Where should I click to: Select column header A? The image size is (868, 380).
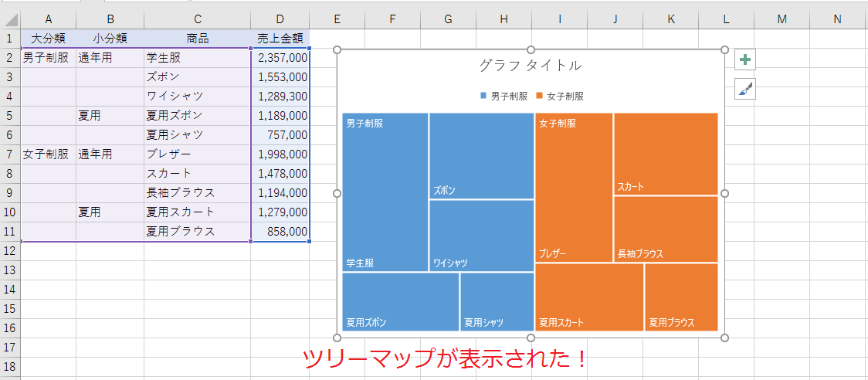pos(48,20)
